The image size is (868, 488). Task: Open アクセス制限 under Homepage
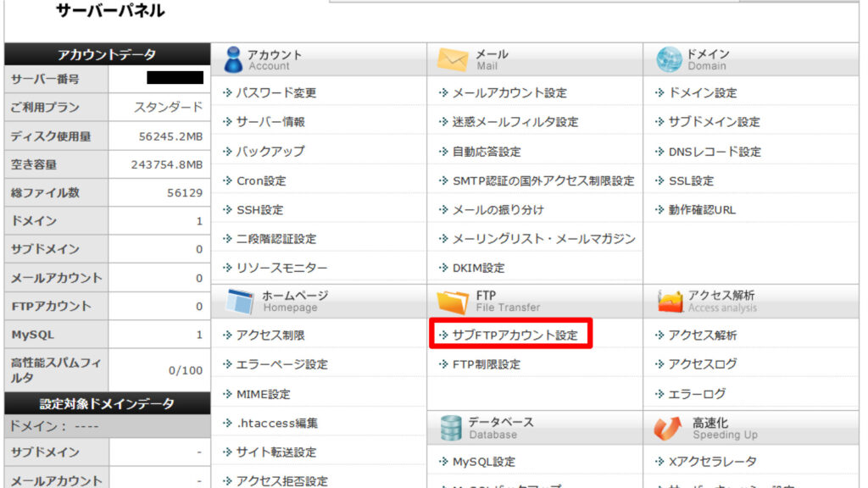click(270, 335)
